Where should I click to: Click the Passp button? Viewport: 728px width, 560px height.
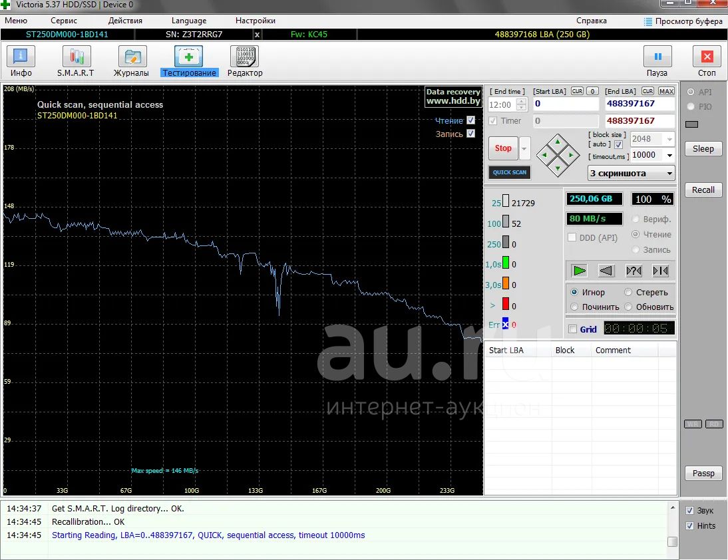(703, 474)
